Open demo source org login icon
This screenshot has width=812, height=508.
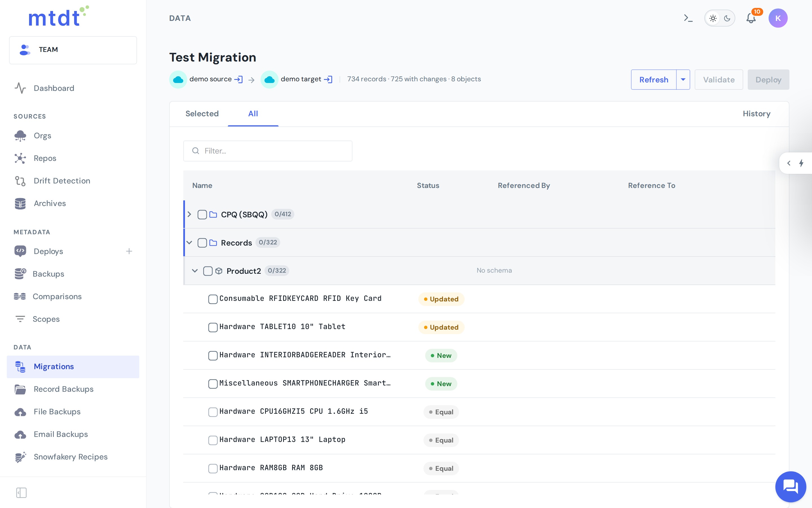click(238, 79)
